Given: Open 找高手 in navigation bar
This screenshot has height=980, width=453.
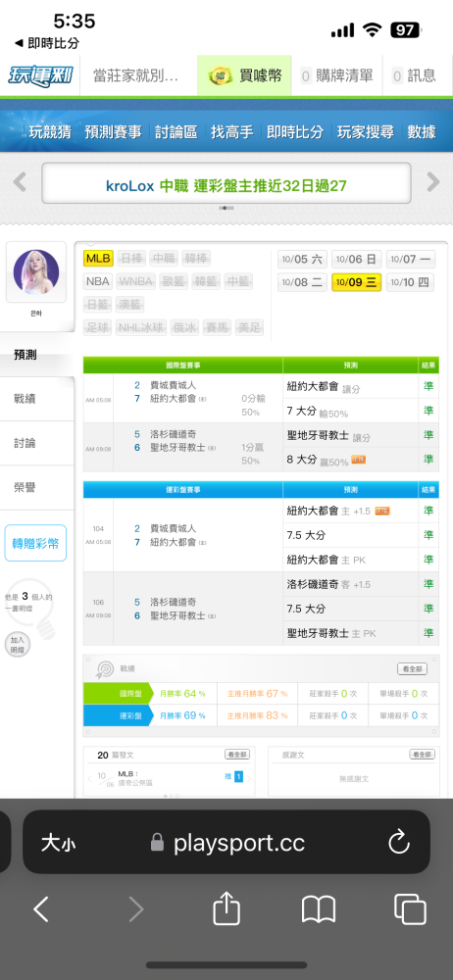Looking at the screenshot, I should point(231,132).
